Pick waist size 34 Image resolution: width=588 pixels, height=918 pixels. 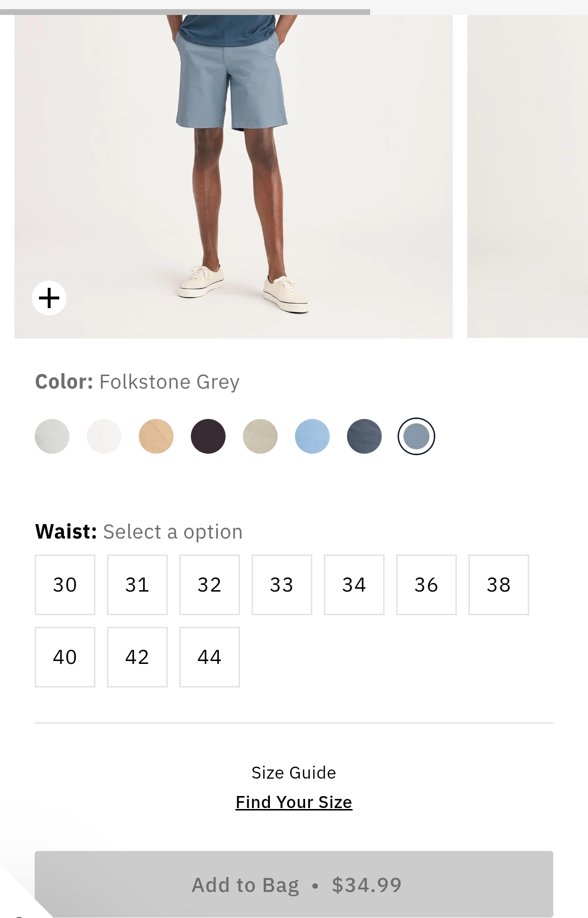354,585
